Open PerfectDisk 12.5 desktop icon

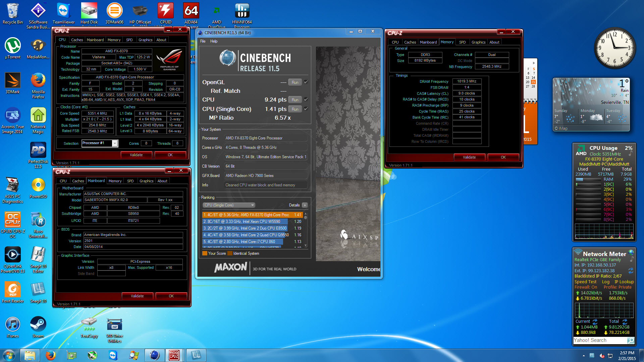38,155
